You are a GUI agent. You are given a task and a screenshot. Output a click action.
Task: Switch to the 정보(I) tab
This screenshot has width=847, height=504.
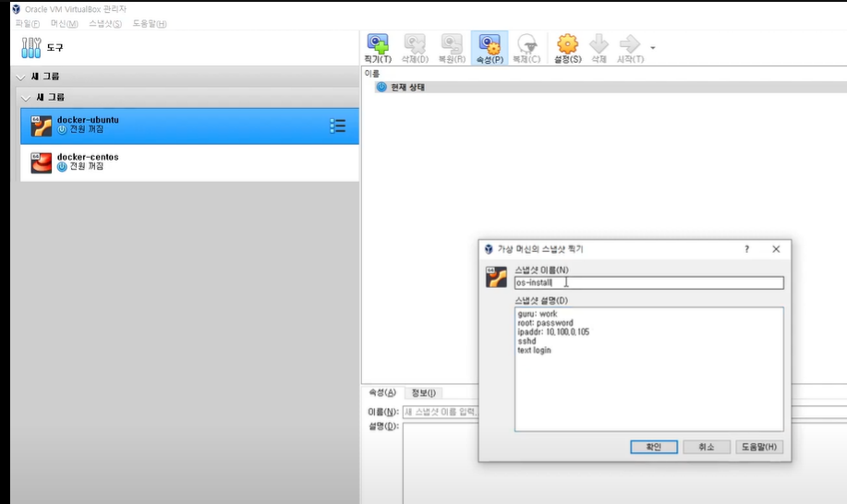[423, 392]
